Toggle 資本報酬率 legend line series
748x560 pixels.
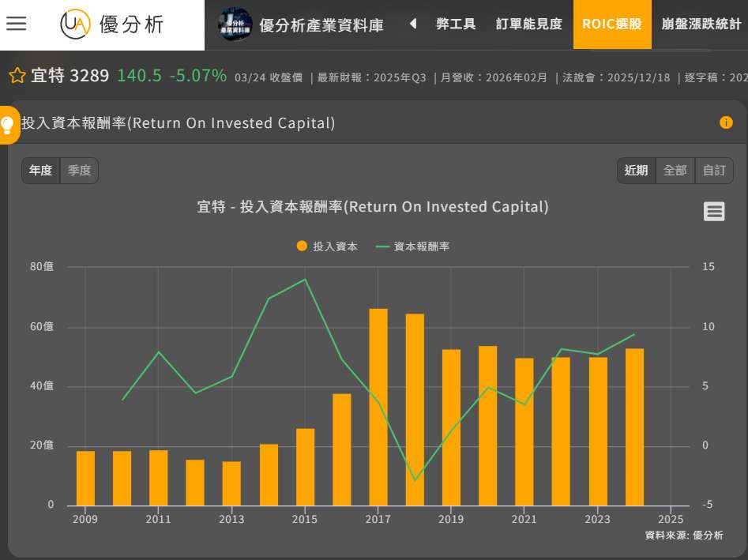click(x=413, y=246)
